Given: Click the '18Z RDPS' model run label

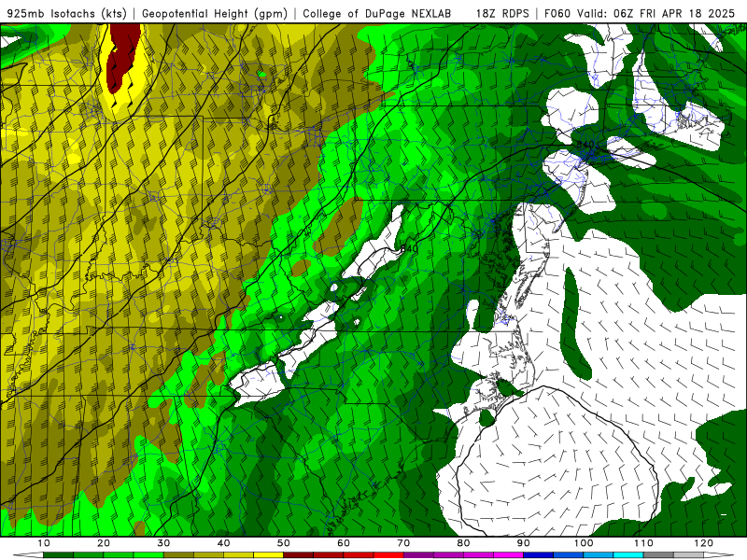Looking at the screenshot, I should click(502, 14).
